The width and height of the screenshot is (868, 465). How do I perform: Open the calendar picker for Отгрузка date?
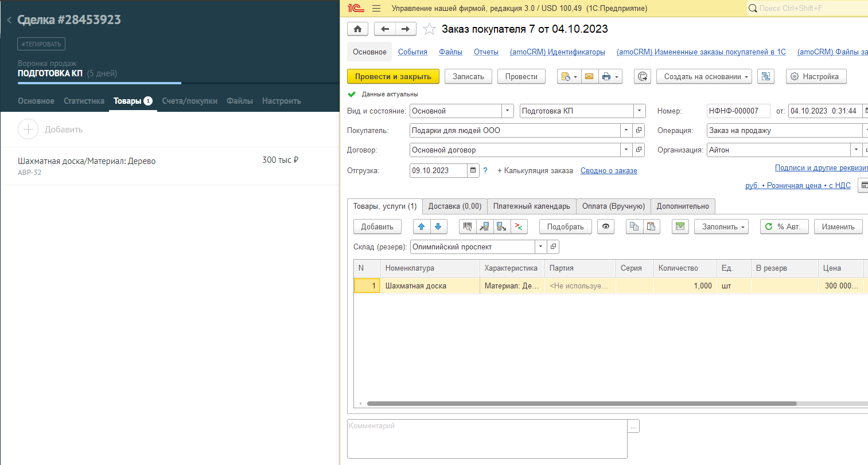(x=473, y=170)
